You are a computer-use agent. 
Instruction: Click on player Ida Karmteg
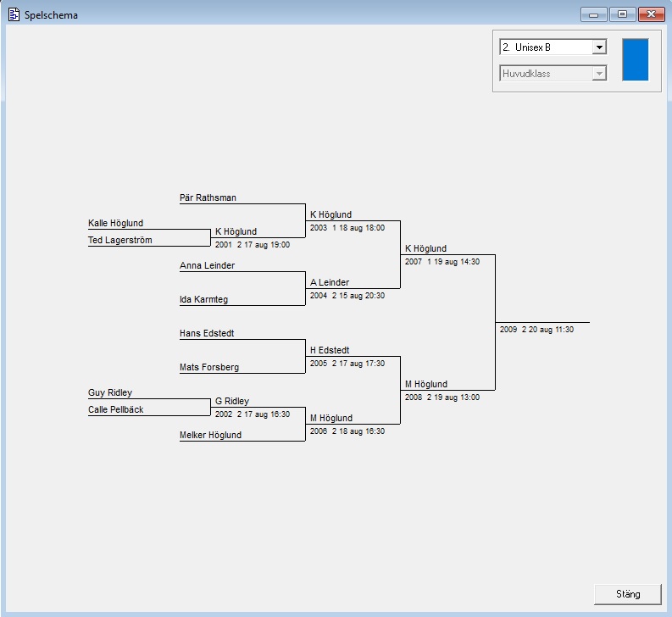tap(203, 300)
